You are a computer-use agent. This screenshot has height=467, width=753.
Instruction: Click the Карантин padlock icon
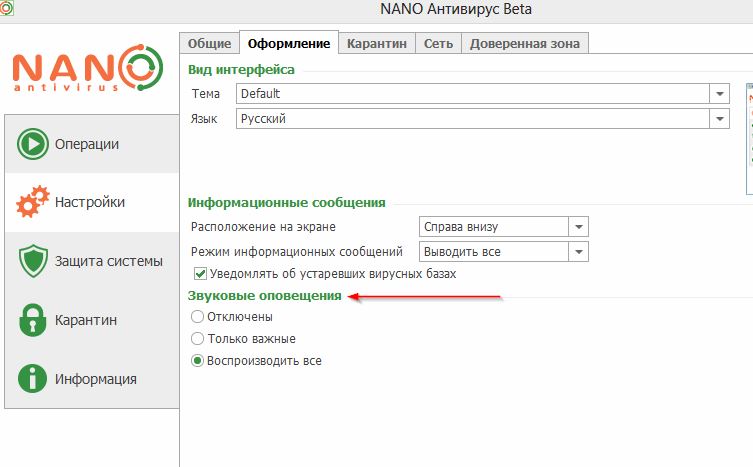(x=34, y=321)
